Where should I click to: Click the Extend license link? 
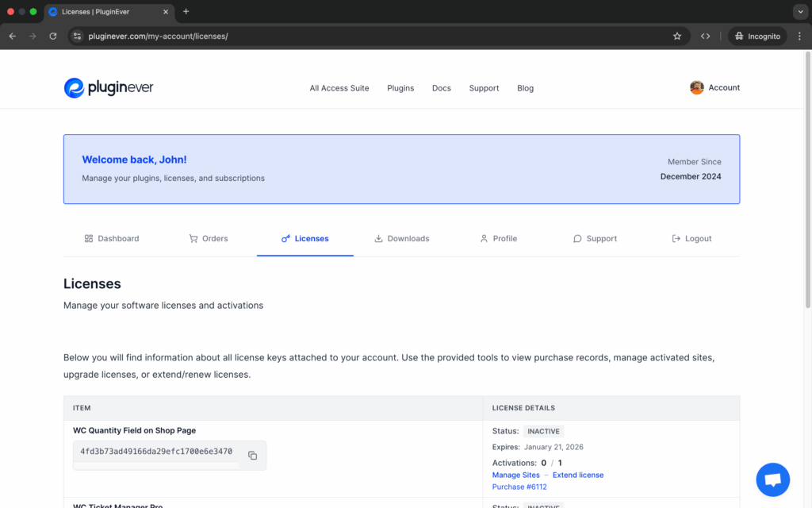point(578,475)
